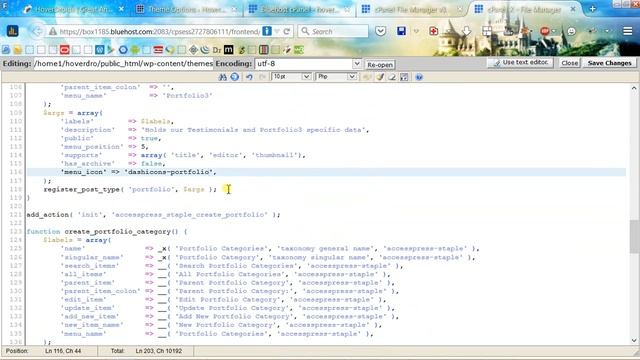The width and height of the screenshot is (640, 360).
Task: Click the Ln 116, Ch 44 position status
Action: [x=63, y=351]
